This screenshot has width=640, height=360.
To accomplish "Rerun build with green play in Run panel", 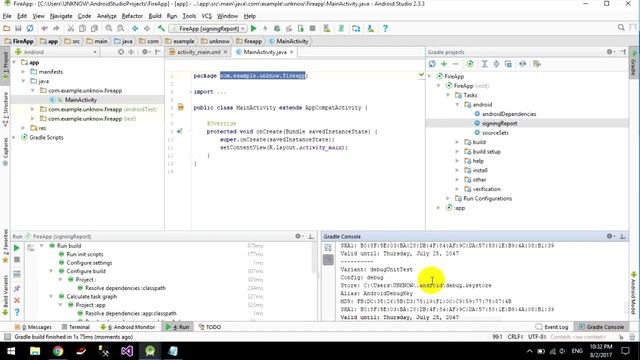I will click(17, 248).
